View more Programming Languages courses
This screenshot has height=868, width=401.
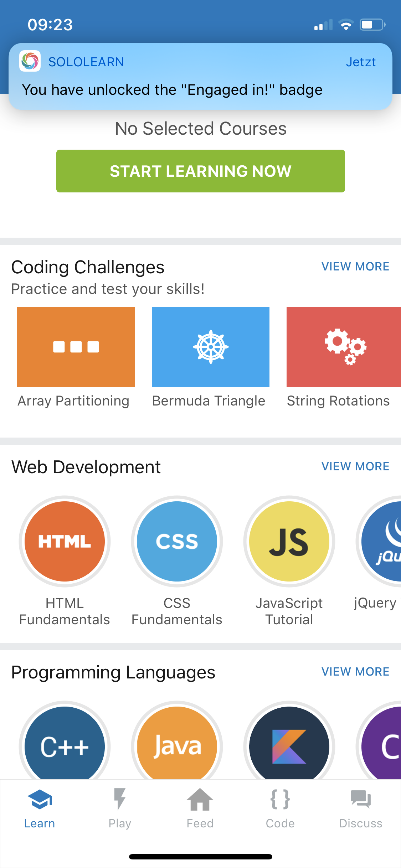[355, 672]
